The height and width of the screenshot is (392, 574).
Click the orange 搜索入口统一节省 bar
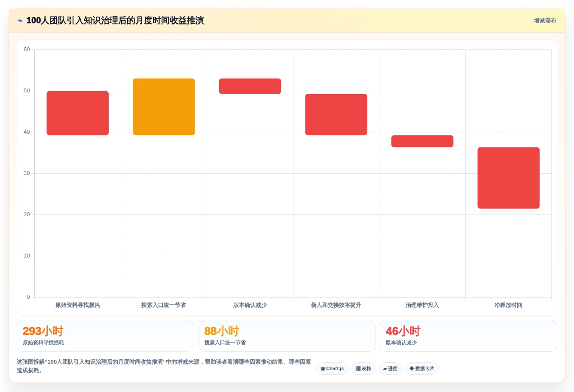tap(164, 107)
